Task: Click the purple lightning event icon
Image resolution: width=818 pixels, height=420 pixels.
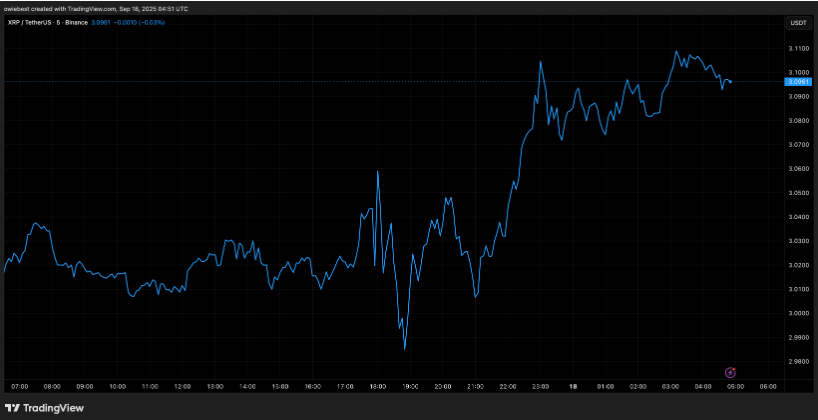Action: click(729, 371)
